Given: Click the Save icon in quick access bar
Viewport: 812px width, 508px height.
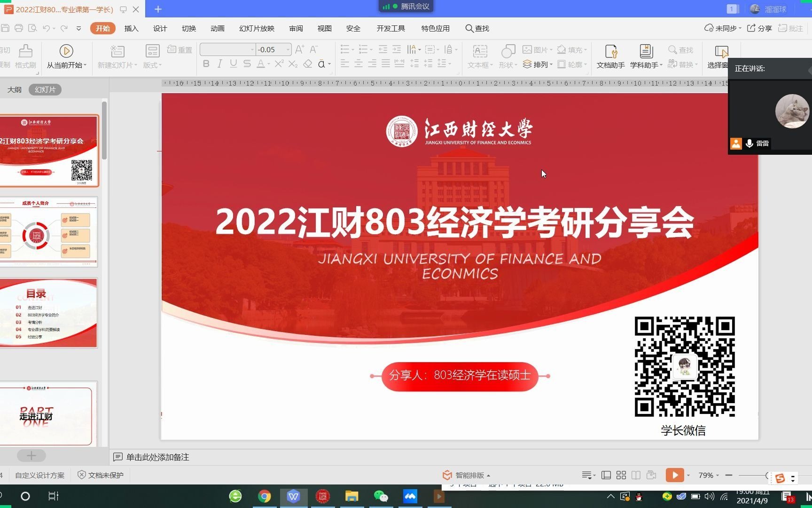Looking at the screenshot, I should [x=5, y=28].
